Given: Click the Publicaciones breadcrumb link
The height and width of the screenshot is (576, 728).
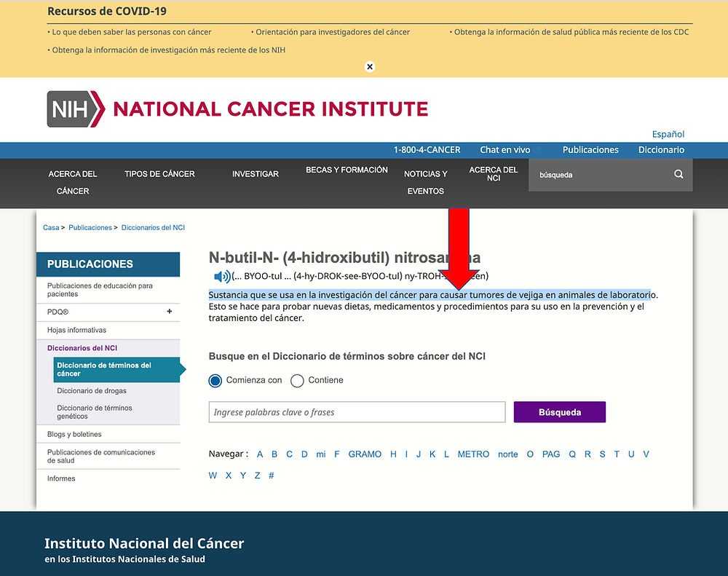Looking at the screenshot, I should pyautogui.click(x=90, y=228).
